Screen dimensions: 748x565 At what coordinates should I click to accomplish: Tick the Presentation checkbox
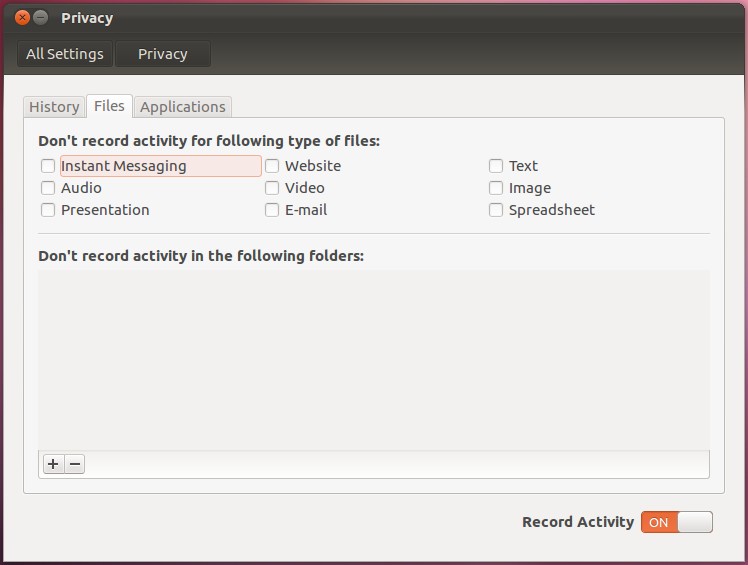(x=48, y=210)
